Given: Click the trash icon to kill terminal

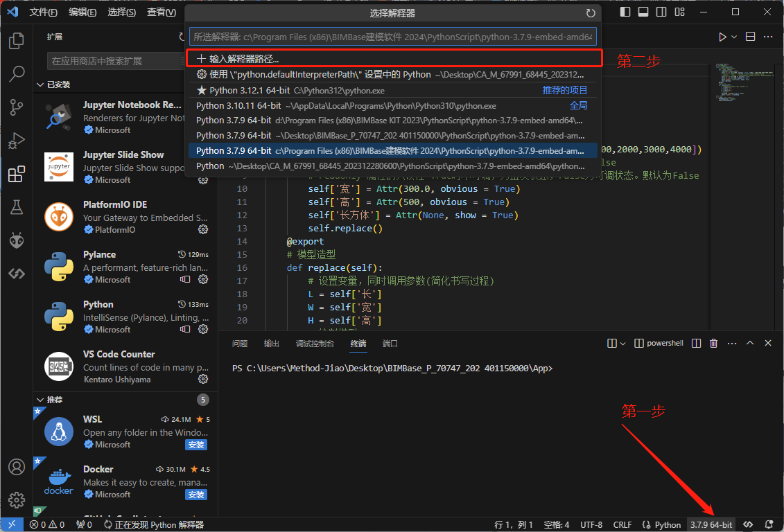Looking at the screenshot, I should [x=714, y=343].
